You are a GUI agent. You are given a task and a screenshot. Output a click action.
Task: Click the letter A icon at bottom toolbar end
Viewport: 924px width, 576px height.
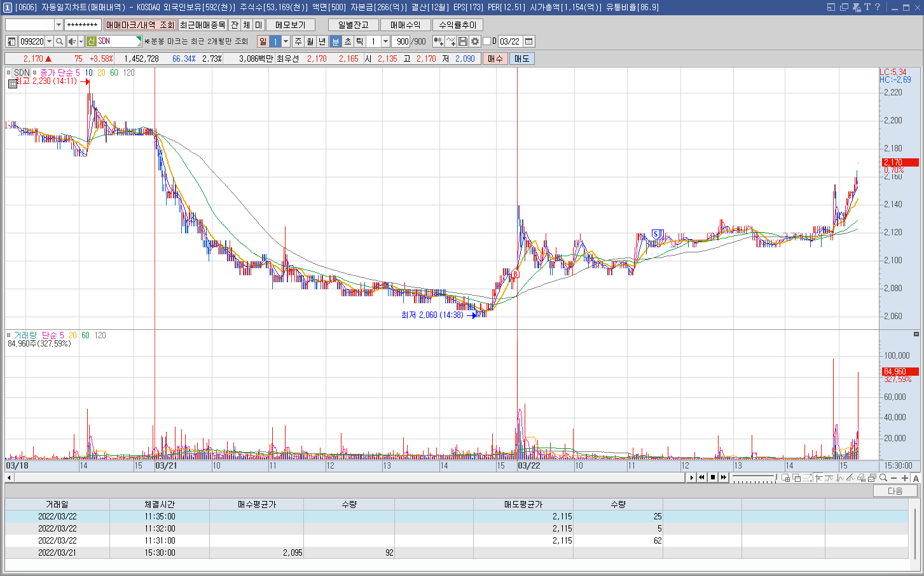916,477
